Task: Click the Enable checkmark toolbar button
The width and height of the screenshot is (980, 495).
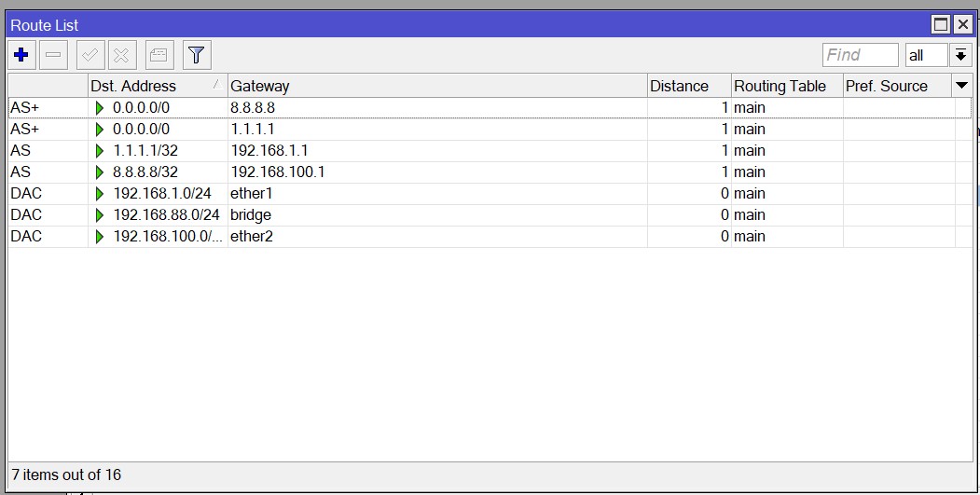Action: [90, 55]
